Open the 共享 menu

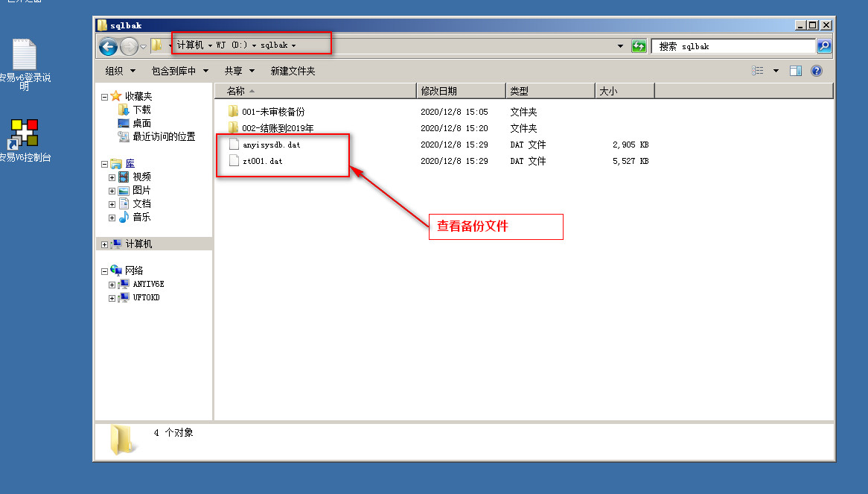tap(239, 71)
